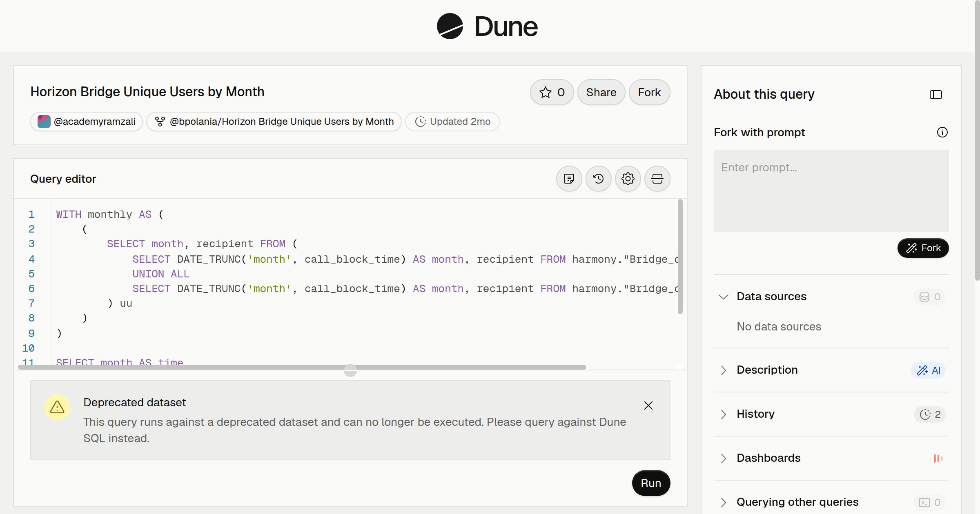980x514 pixels.
Task: Open the Share button
Action: 601,92
